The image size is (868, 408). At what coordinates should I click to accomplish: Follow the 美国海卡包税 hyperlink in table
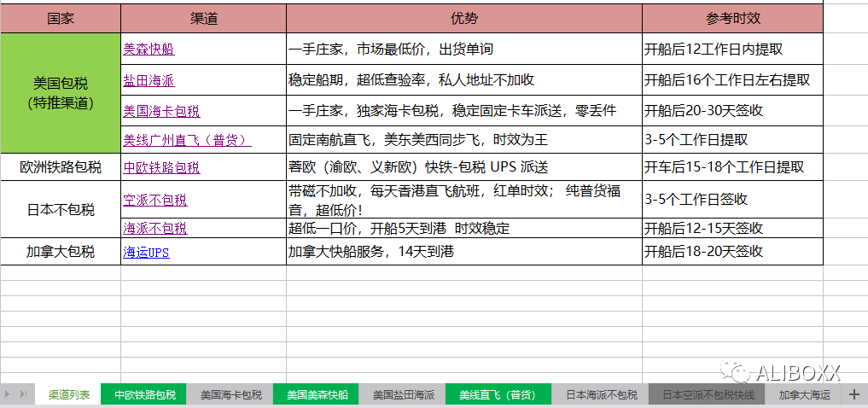161,111
